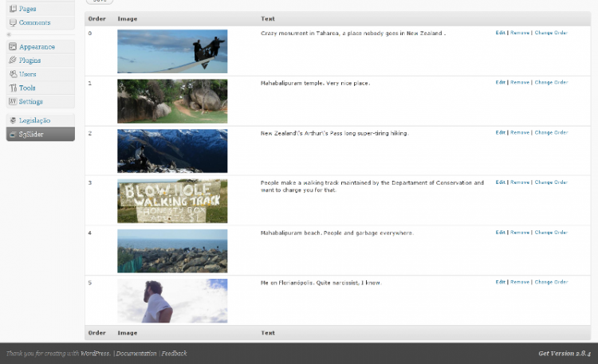Click the top Image column header
The image size is (598, 364).
pos(128,18)
